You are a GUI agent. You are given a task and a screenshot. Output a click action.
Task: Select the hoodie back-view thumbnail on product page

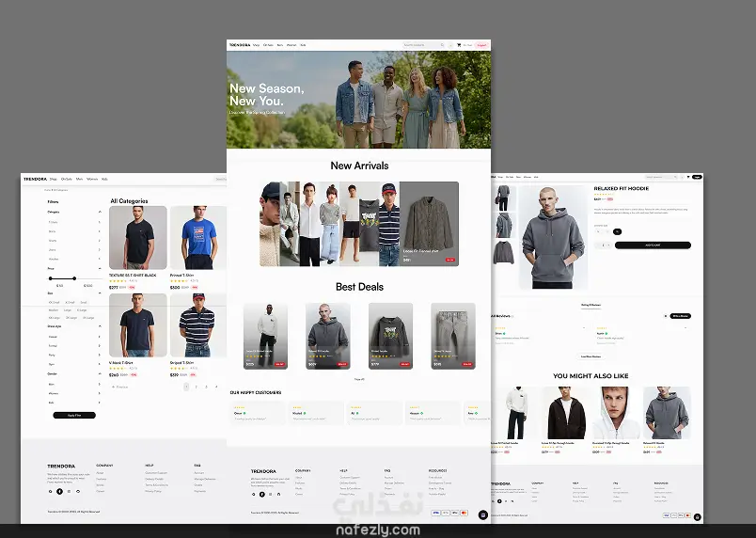point(503,225)
